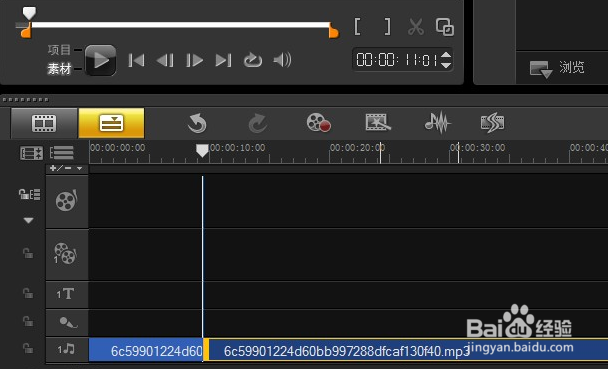608x369 pixels.
Task: Select the Music track 1 icon
Action: [66, 349]
